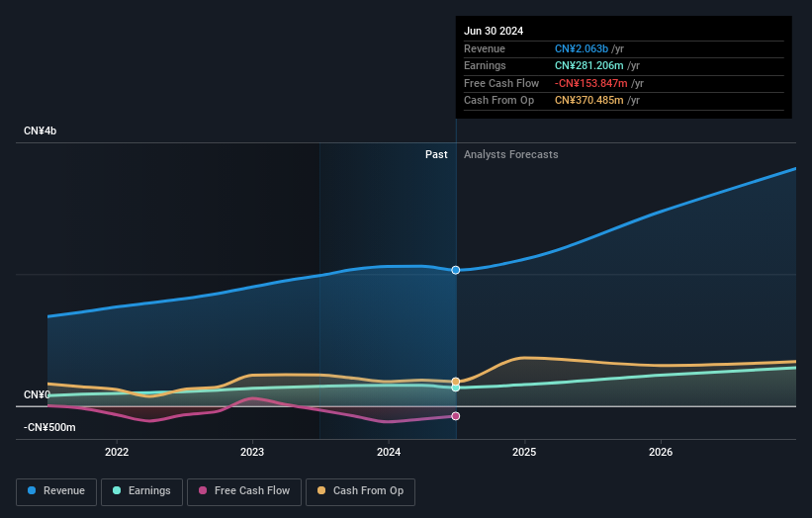The width and height of the screenshot is (812, 518).
Task: Click the orange Cash From Op legend dot
Action: tap(321, 490)
